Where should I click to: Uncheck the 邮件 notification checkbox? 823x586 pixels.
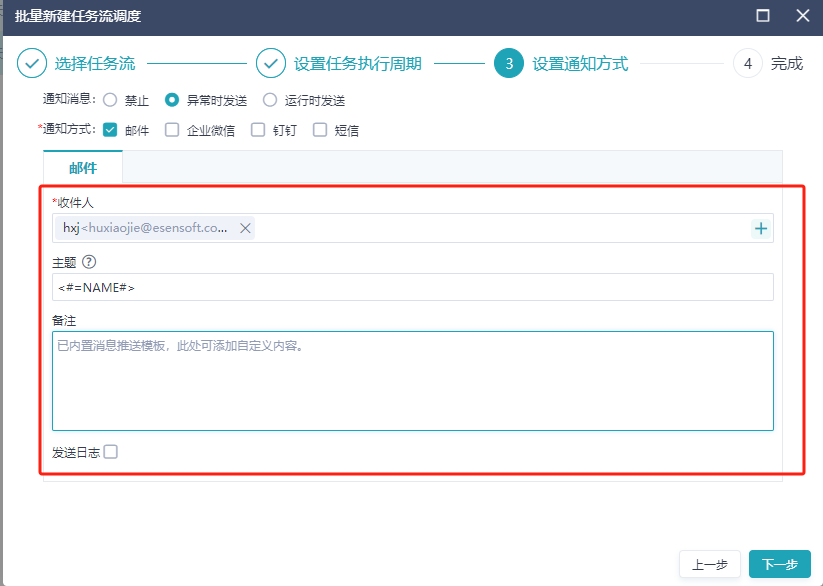[110, 129]
